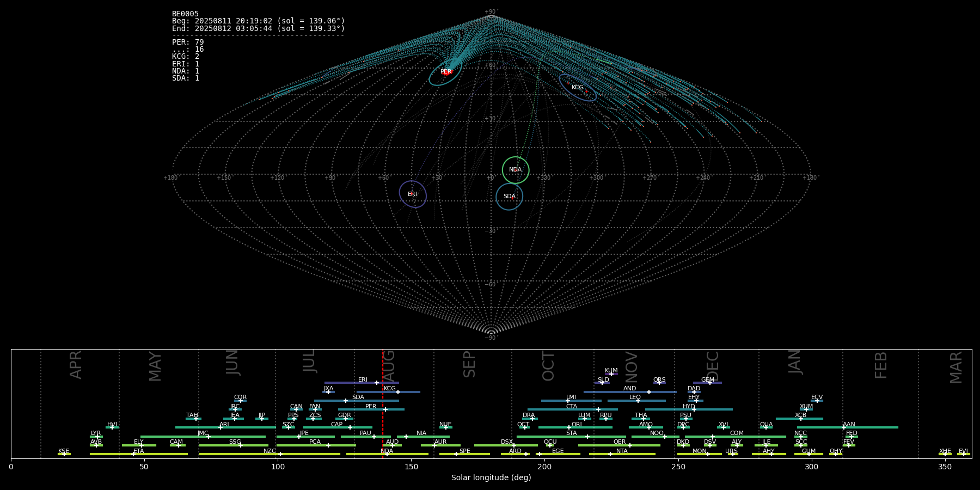Click the LEO shower label in the timeline
980x490 pixels.
pos(635,397)
